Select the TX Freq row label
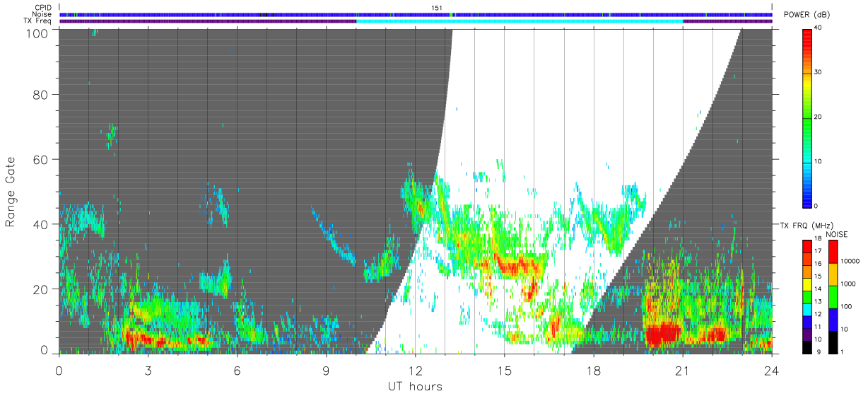The height and width of the screenshot is (401, 868). (37, 21)
